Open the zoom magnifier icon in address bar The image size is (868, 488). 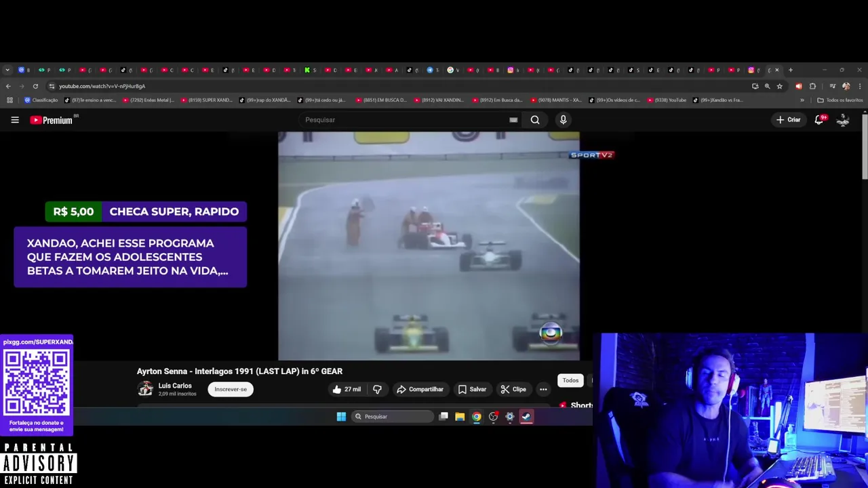tap(767, 86)
